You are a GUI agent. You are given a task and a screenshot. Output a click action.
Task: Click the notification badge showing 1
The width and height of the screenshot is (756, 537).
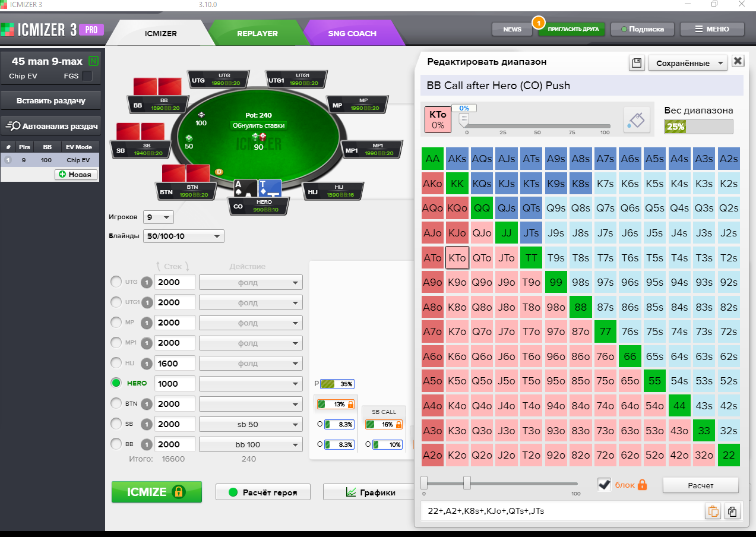tap(538, 23)
